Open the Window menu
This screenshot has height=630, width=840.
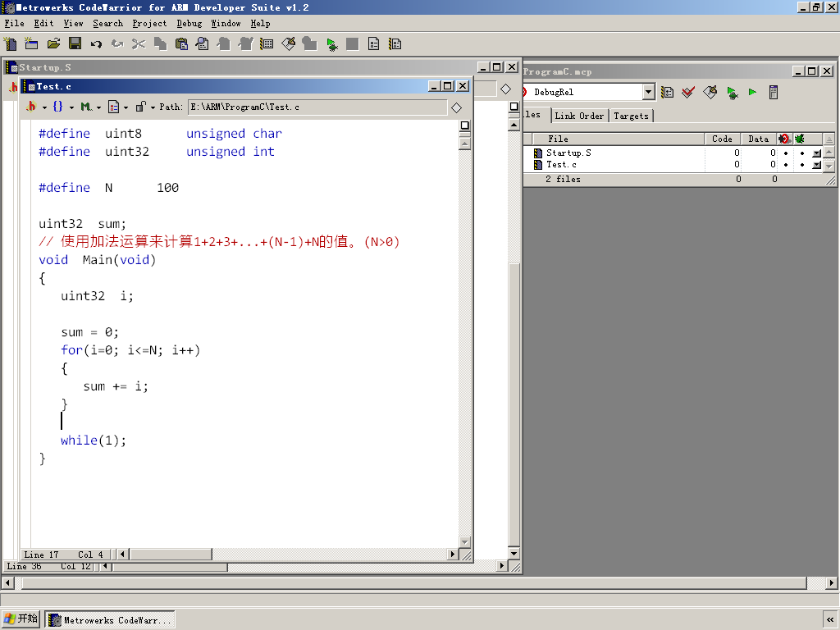tap(226, 24)
